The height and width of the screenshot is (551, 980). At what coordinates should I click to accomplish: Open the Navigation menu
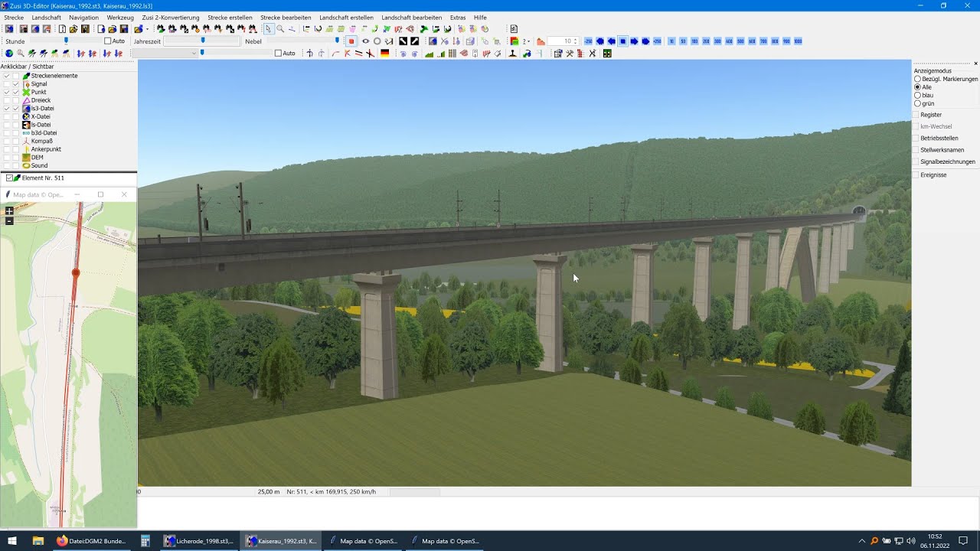[x=83, y=17]
